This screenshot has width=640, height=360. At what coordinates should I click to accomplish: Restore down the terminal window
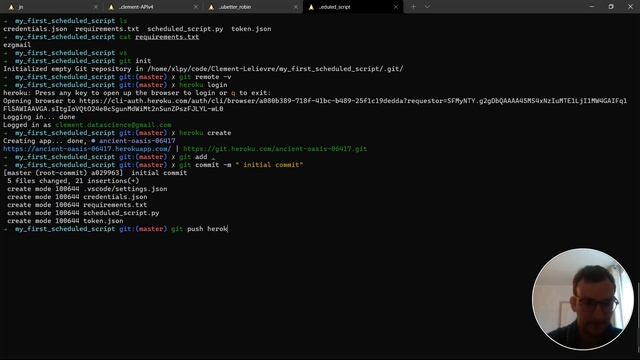pos(611,7)
